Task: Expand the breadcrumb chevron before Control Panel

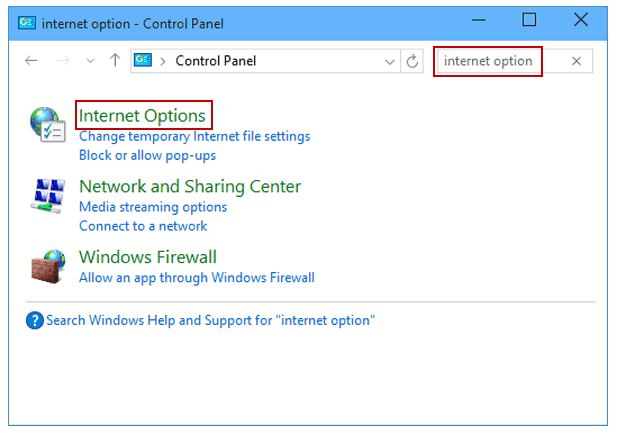Action: 162,61
